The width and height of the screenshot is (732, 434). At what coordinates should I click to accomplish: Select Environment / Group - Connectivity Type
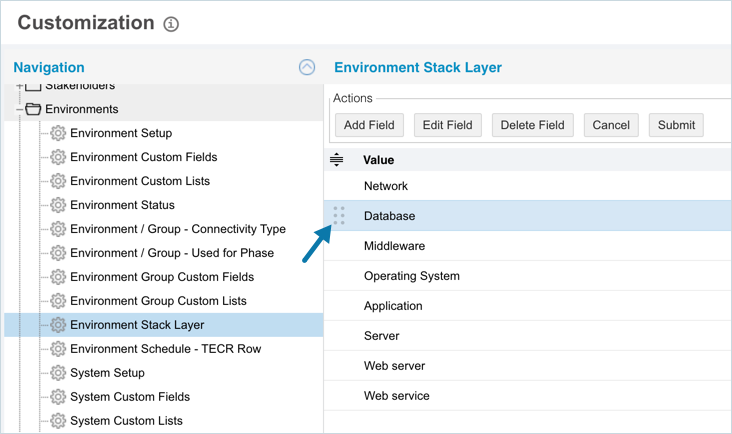[178, 229]
